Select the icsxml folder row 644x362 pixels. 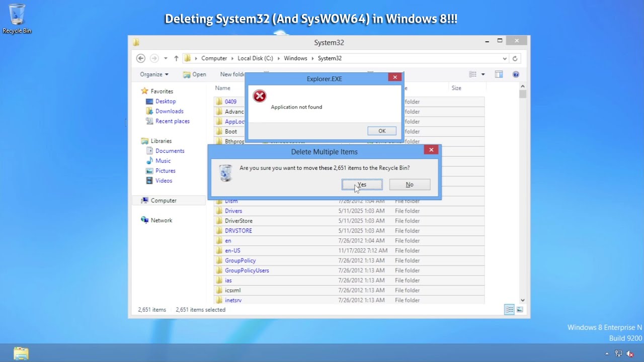tap(349, 290)
